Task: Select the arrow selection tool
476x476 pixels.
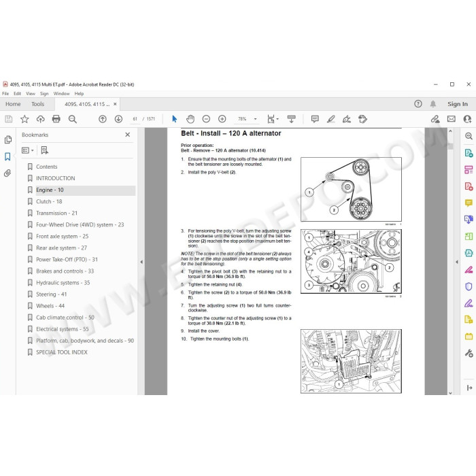Action: click(174, 119)
